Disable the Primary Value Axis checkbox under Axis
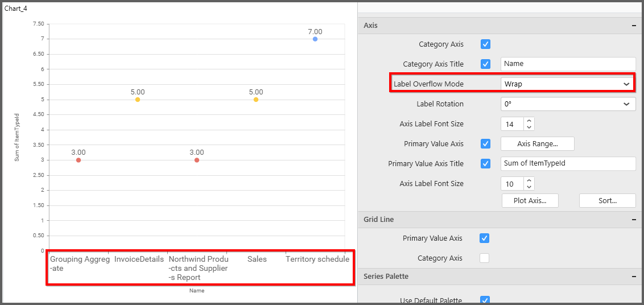644x305 pixels. click(x=485, y=144)
